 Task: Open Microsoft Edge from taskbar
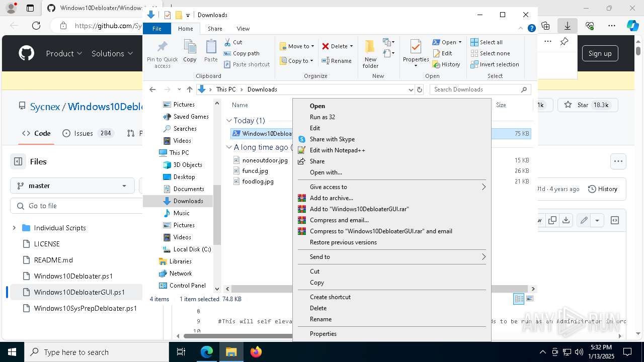[x=207, y=352]
